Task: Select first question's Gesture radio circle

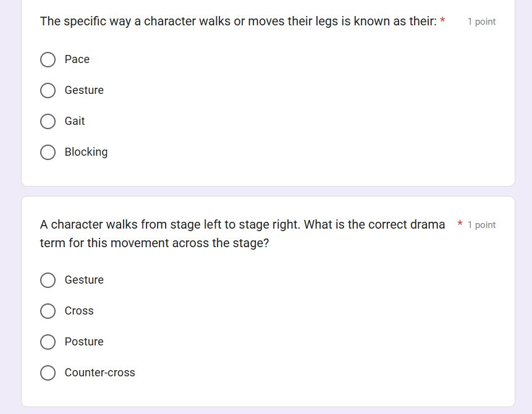Action: click(48, 91)
